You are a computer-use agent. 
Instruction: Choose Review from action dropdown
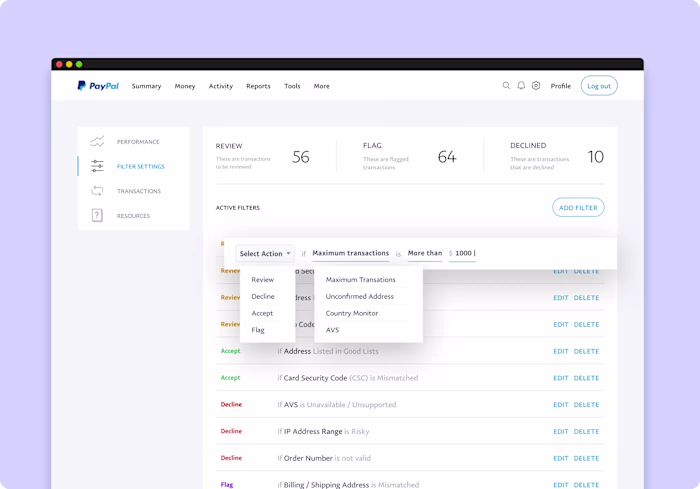pyautogui.click(x=262, y=280)
